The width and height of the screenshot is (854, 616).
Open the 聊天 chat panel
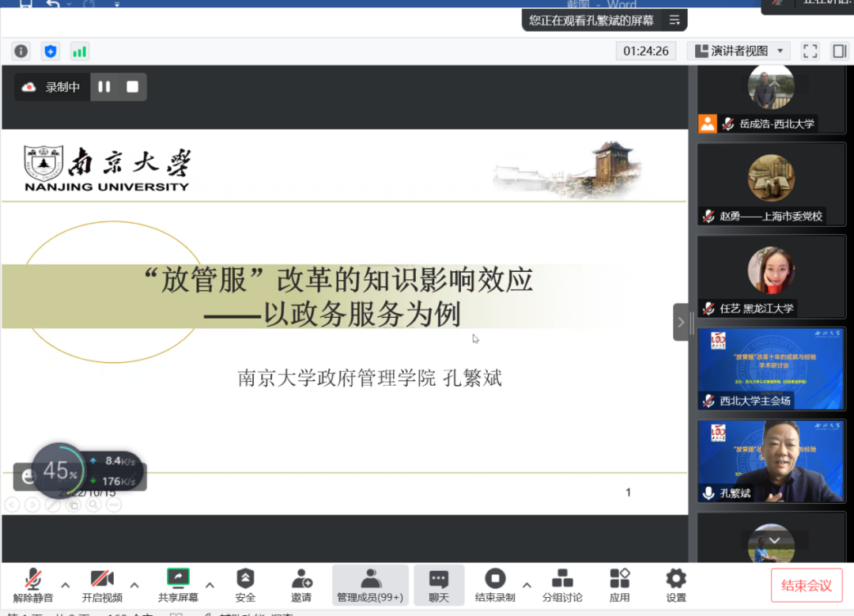[438, 585]
